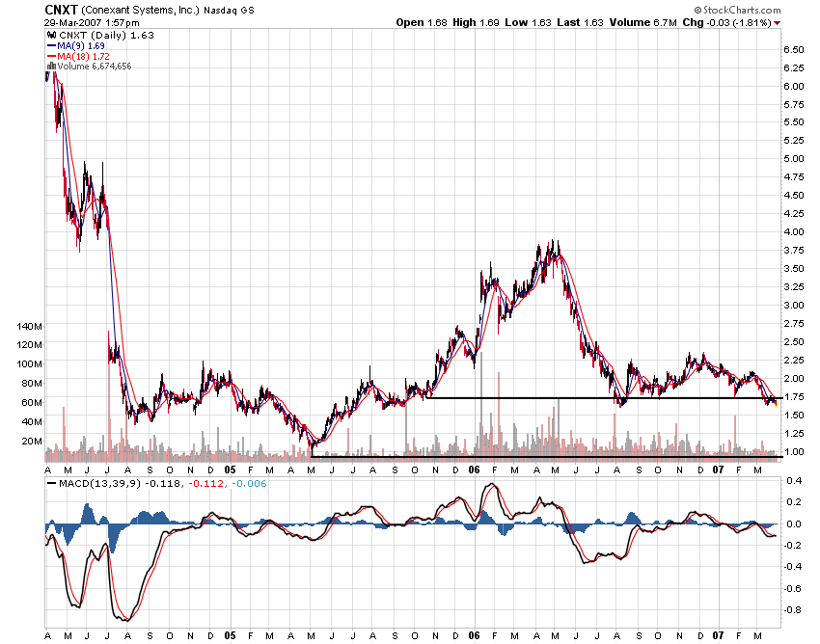Click the 05 year label under the price chart
The image size is (820, 644).
click(231, 470)
